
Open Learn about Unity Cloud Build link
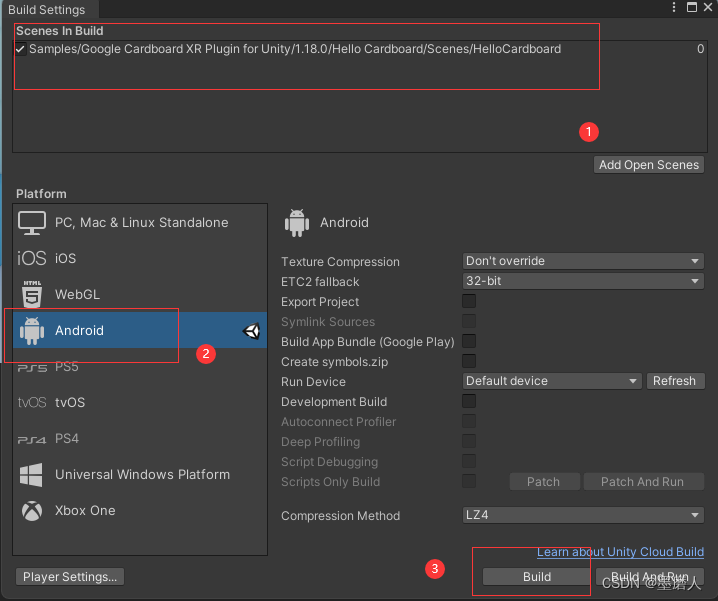coord(620,552)
